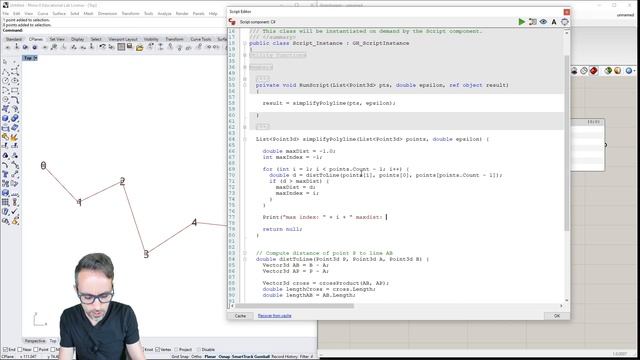Click the 'return null;' code line
Image resolution: width=640 pixels, height=360 pixels.
pyautogui.click(x=282, y=229)
